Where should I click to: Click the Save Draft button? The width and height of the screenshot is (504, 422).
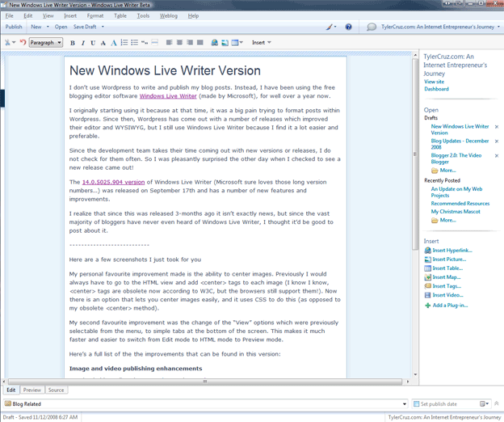(x=85, y=27)
